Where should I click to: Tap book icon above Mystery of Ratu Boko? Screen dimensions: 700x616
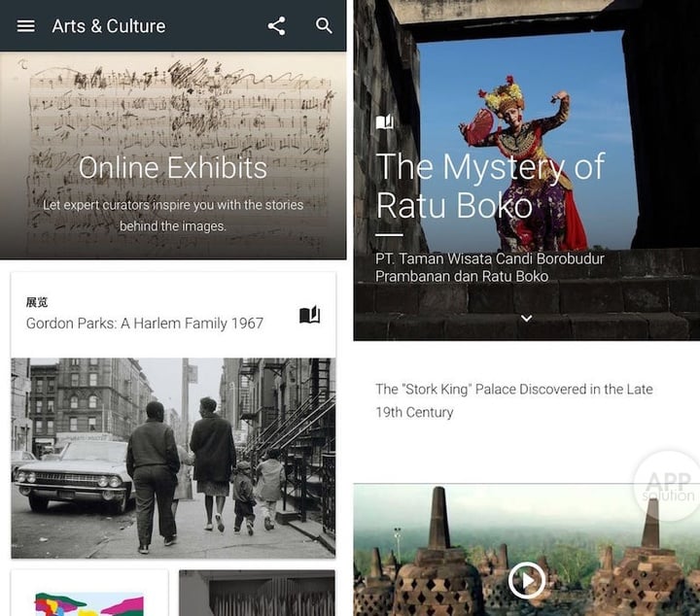(x=385, y=122)
